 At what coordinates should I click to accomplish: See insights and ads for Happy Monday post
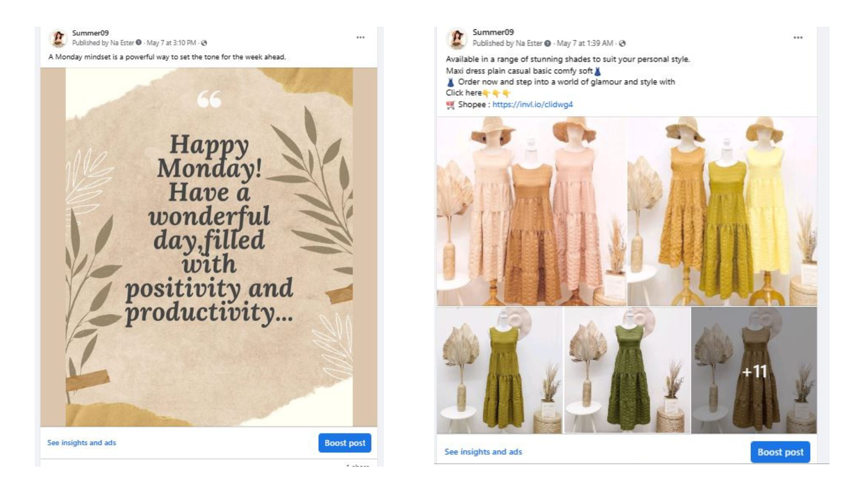[81, 443]
